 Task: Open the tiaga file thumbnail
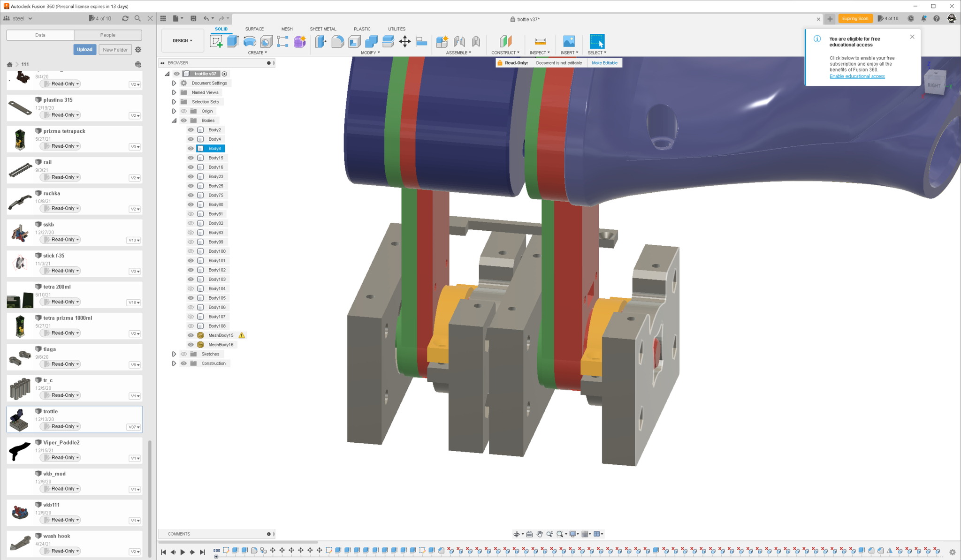pyautogui.click(x=20, y=357)
